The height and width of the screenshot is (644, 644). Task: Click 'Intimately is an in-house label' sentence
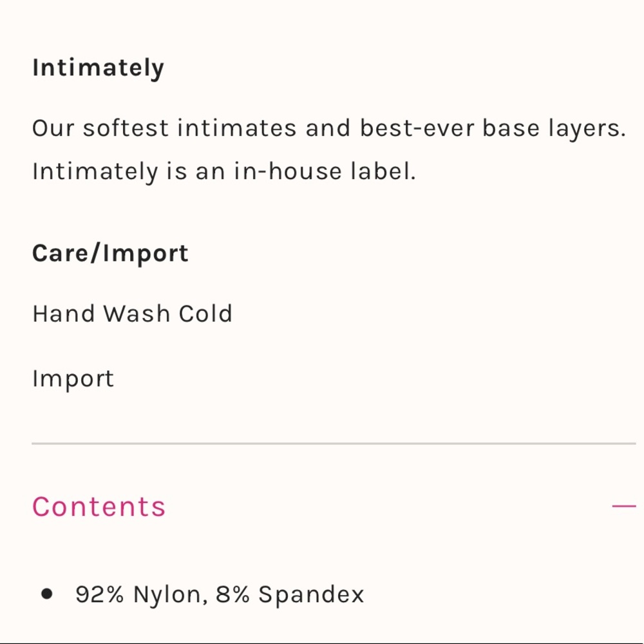point(223,171)
